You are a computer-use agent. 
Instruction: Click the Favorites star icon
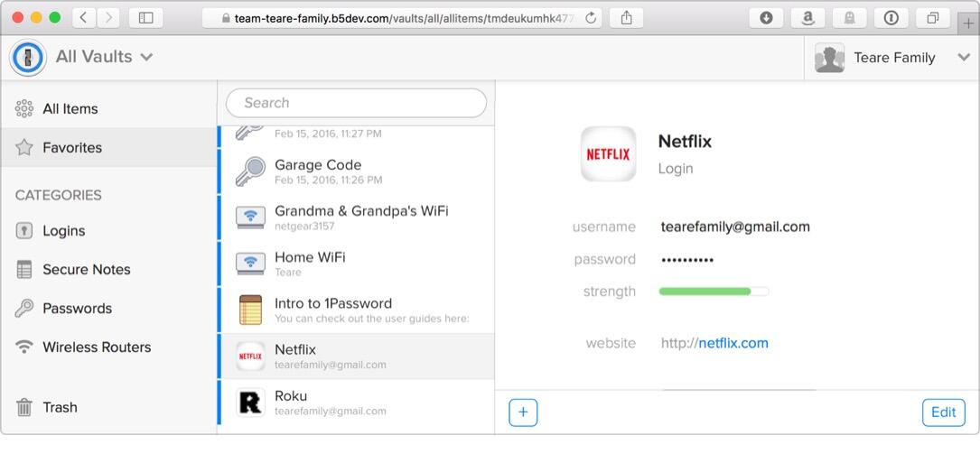tap(23, 147)
